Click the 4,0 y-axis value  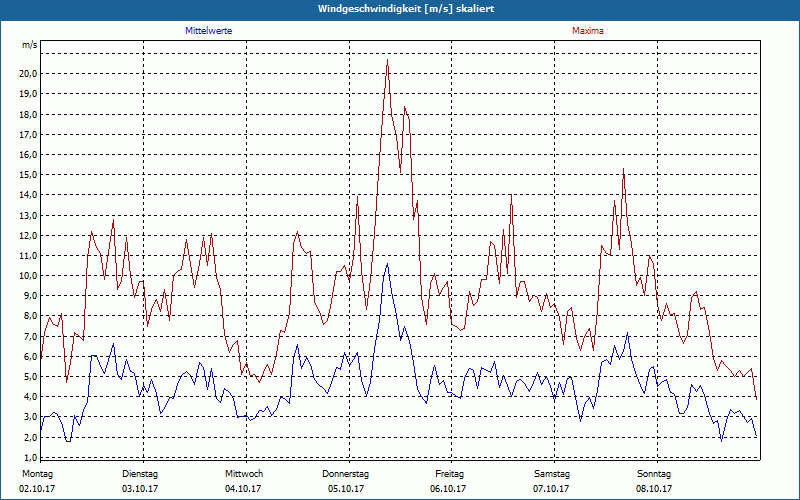point(30,397)
